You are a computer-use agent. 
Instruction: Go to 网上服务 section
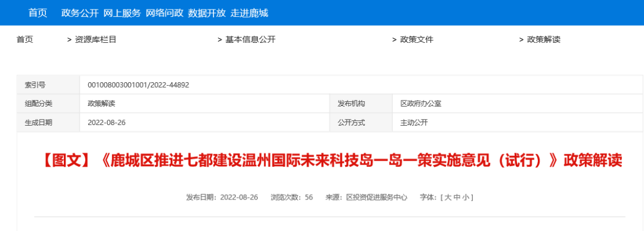122,13
